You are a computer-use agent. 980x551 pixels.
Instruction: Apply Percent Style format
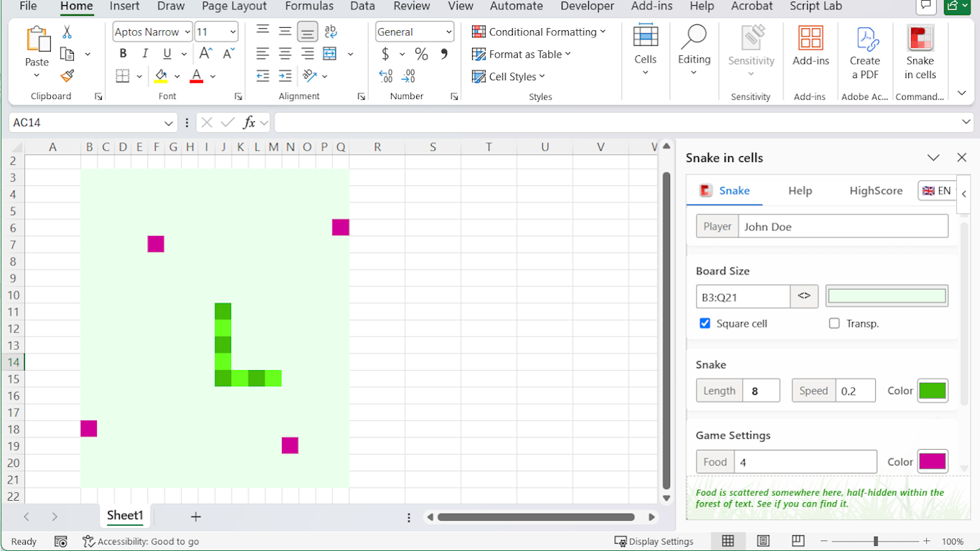[x=421, y=54]
